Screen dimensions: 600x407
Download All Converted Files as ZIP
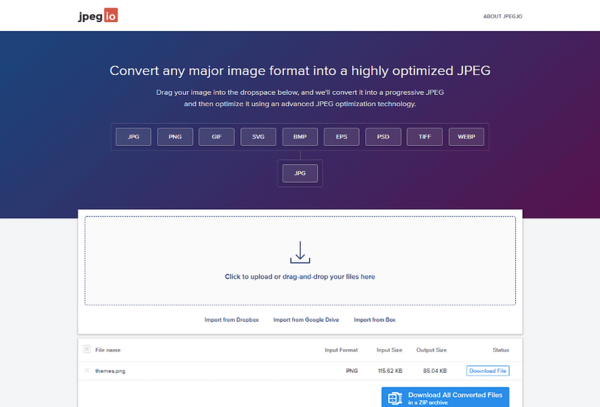[x=445, y=398]
